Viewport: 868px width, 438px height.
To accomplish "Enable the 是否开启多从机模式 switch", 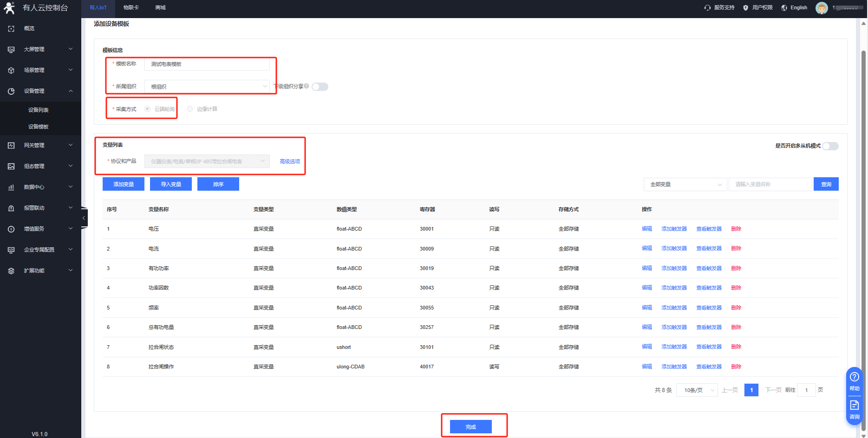I will pyautogui.click(x=830, y=146).
